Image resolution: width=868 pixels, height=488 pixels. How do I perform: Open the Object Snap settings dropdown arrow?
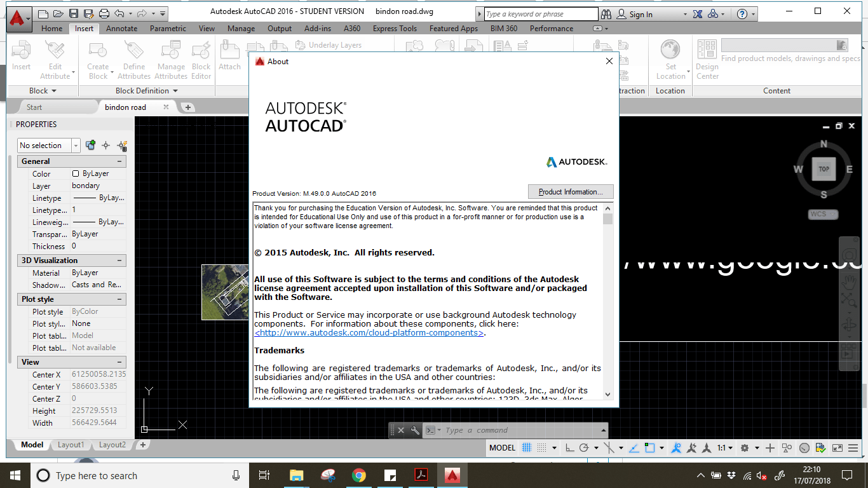(661, 447)
